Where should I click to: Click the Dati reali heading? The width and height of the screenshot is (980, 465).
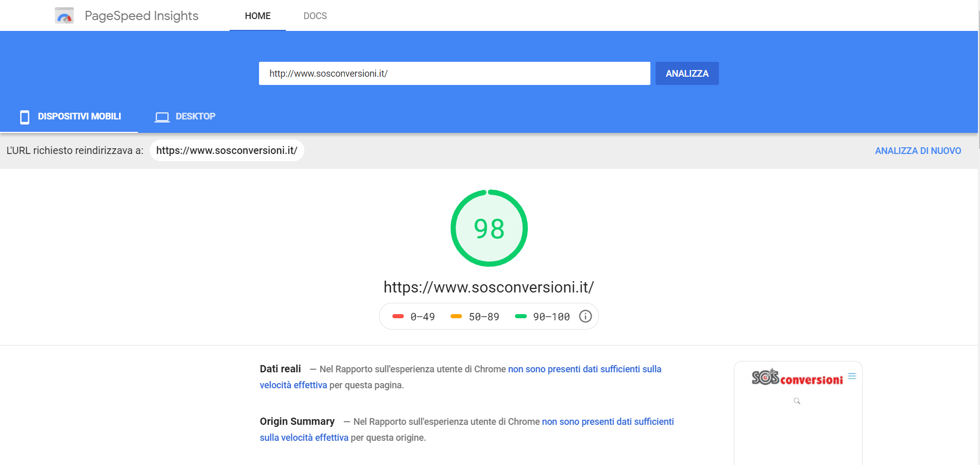coord(280,369)
